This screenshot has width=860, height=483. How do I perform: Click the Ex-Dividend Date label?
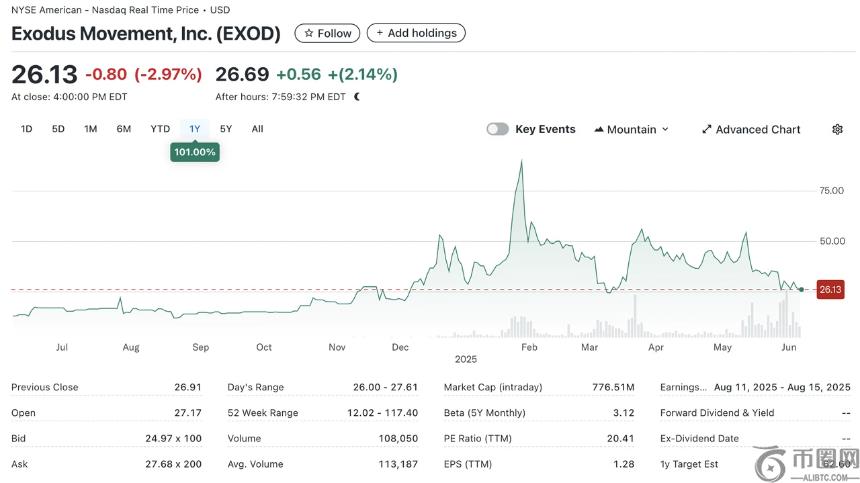(x=699, y=439)
